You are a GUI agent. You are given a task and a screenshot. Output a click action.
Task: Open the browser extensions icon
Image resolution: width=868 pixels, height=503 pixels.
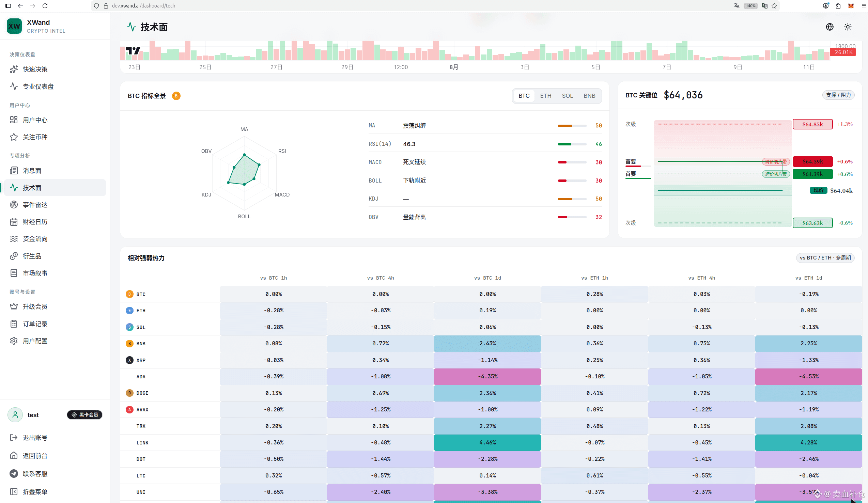tap(838, 5)
